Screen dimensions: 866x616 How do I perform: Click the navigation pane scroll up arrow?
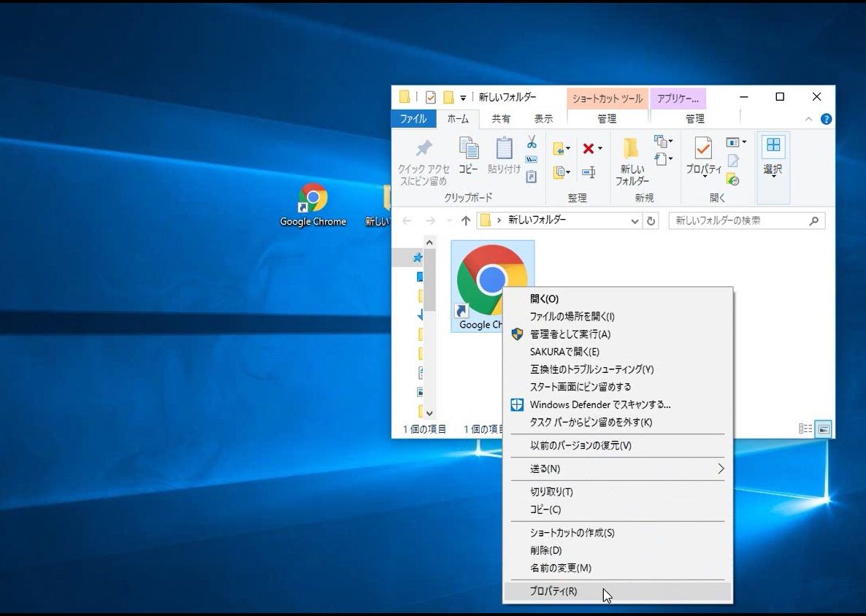click(x=429, y=242)
